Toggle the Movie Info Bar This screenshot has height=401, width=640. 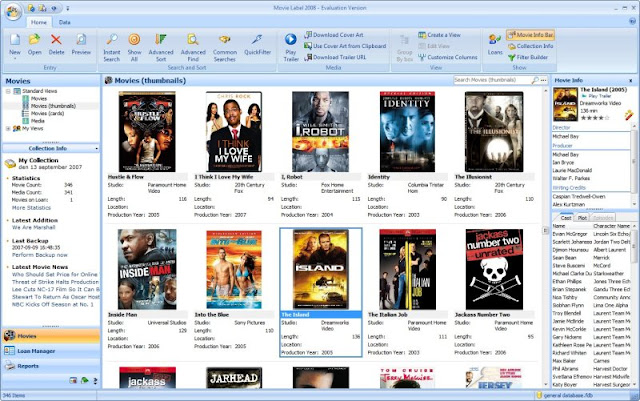[x=530, y=35]
